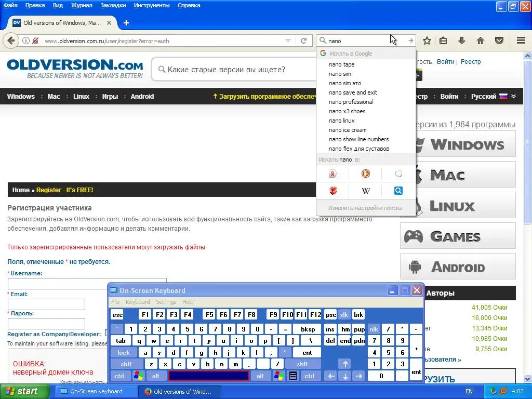532x399 pixels.
Task: Open the site information icon in address bar
Action: point(26,41)
